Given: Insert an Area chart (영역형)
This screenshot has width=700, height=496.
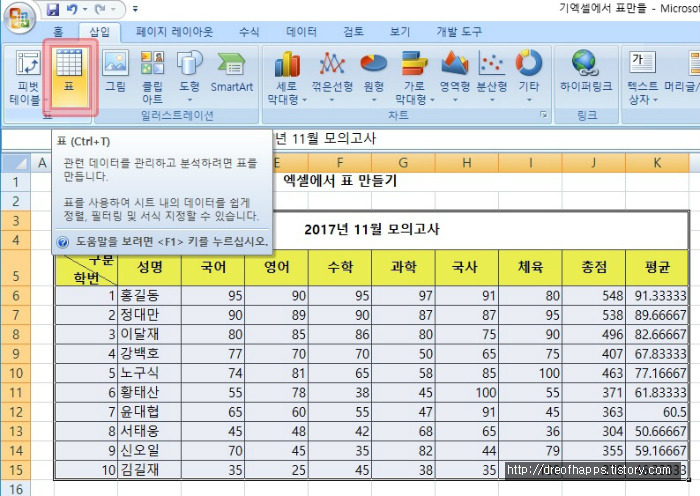Looking at the screenshot, I should (454, 77).
